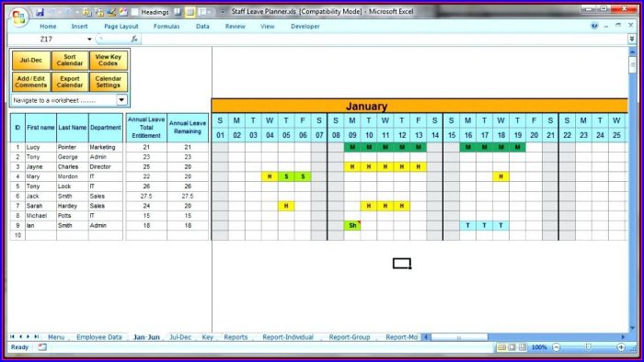Open the Data ribbon tab

202,27
